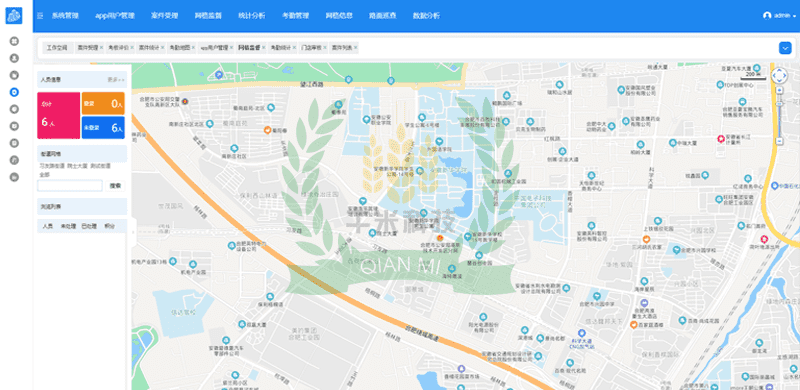Click the admin user avatar icon

point(767,16)
